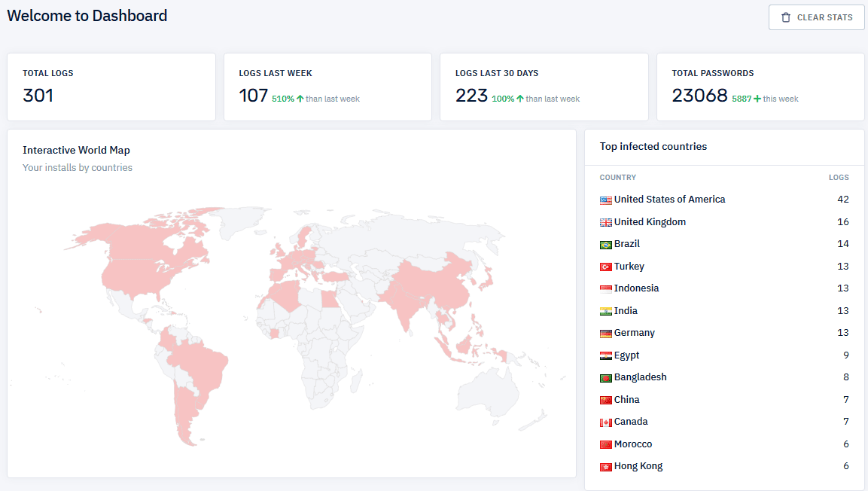
Task: Click the Total Logs card
Action: [x=111, y=87]
